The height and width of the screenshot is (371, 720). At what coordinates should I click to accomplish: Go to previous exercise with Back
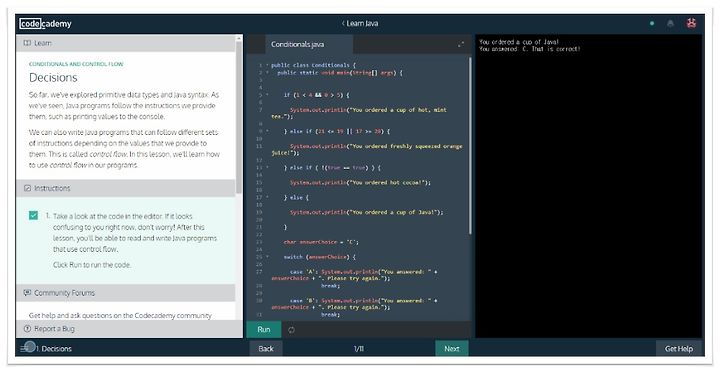click(x=266, y=349)
